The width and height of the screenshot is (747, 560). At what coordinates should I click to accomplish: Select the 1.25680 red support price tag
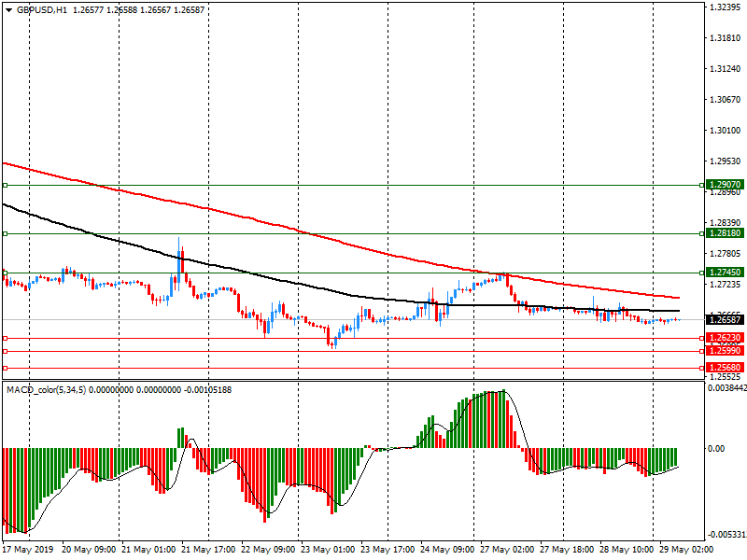click(x=725, y=368)
